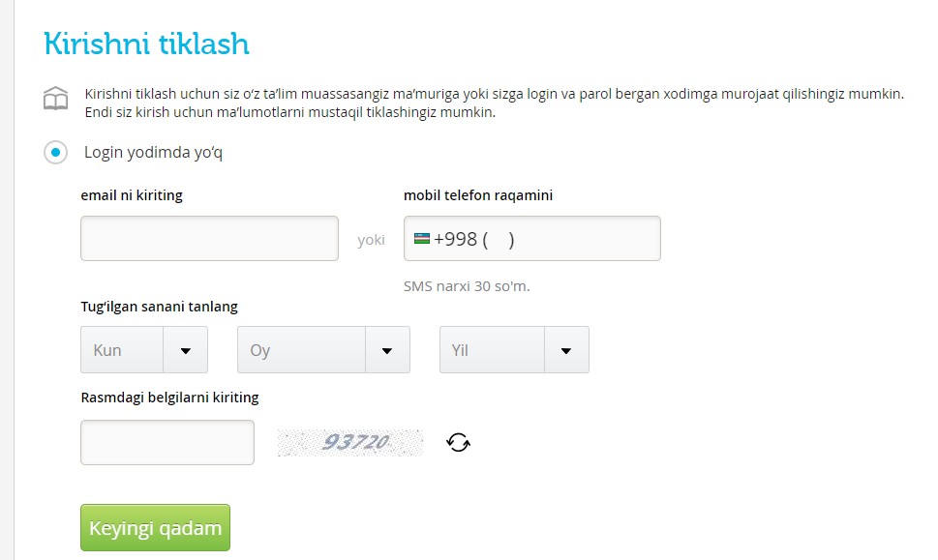Screen dimensions: 938x560
Task: Click the Yil dropdown arrow
Action: pyautogui.click(x=566, y=350)
